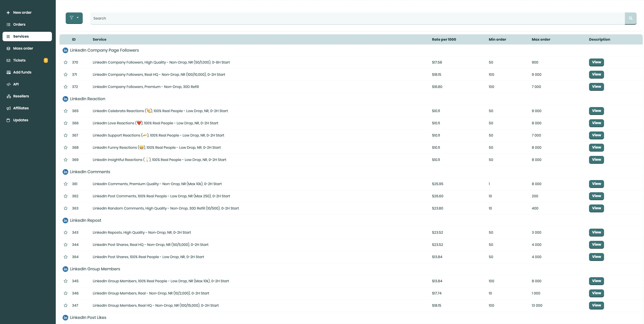Star service 344 Post Shares
The image size is (644, 324).
(66, 245)
